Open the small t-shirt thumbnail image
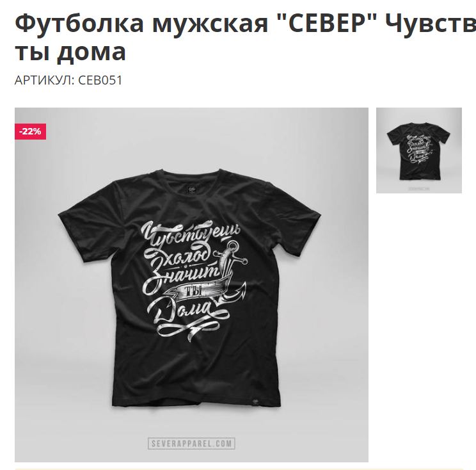The width and height of the screenshot is (476, 470). pyautogui.click(x=419, y=150)
